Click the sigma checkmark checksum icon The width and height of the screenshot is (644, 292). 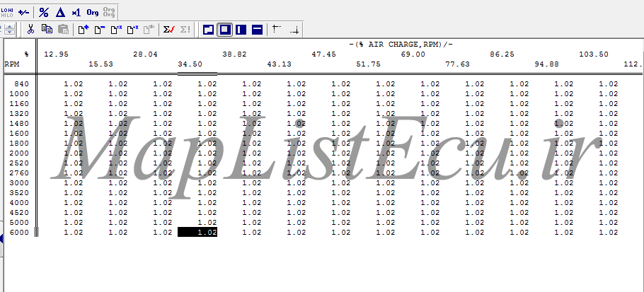[x=169, y=29]
